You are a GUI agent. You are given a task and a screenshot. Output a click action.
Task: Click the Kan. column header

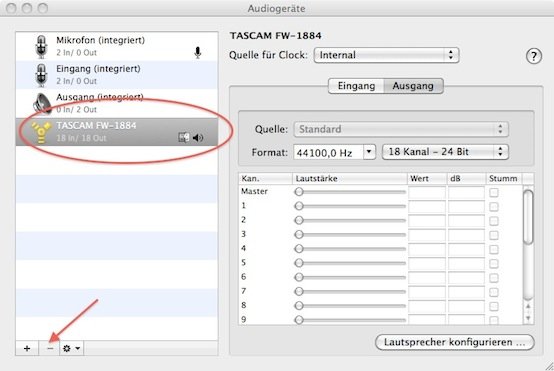click(x=266, y=178)
